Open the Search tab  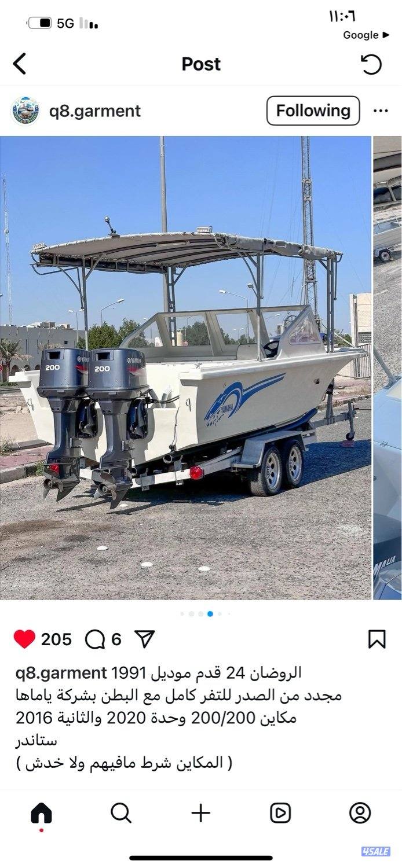pos(120,814)
